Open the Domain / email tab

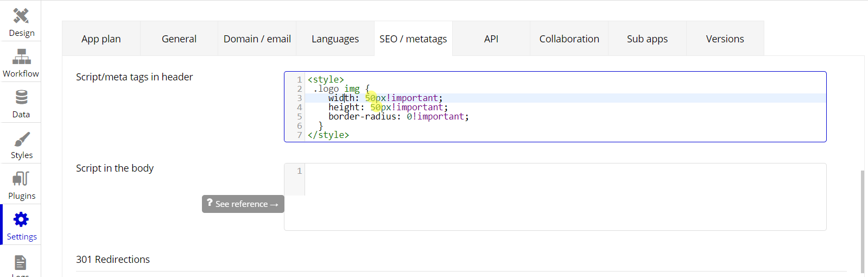[x=257, y=39]
